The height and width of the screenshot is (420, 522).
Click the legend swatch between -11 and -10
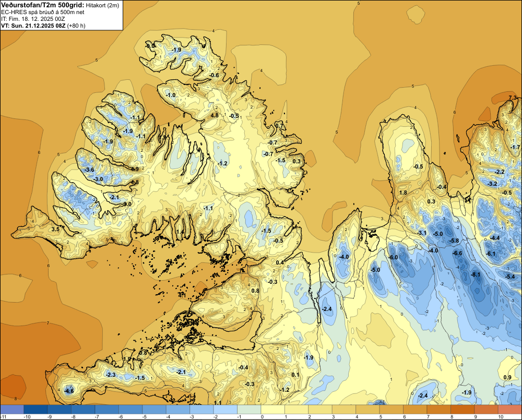coord(12,409)
